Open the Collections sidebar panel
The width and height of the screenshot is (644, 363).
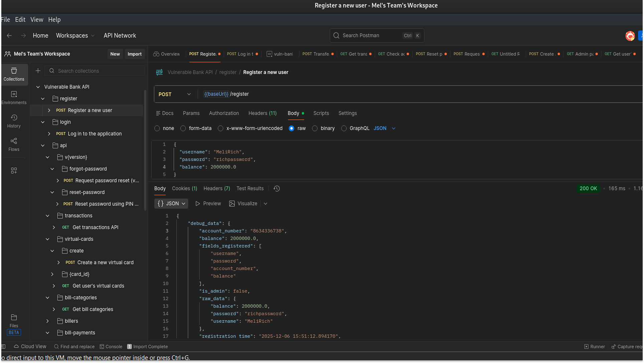[14, 74]
